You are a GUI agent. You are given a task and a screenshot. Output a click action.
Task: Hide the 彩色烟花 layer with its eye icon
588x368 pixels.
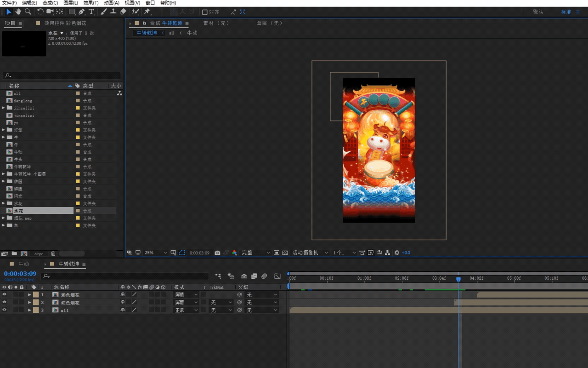tap(4, 295)
